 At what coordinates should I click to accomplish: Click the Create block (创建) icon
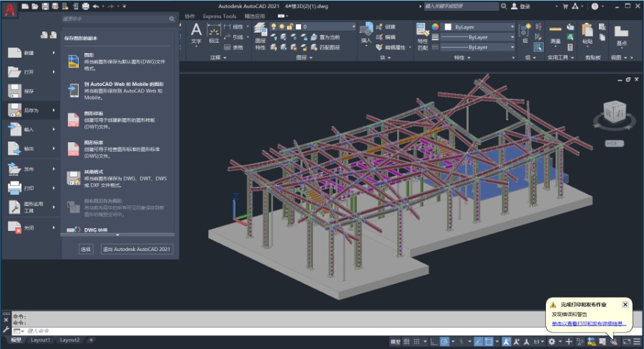[x=379, y=26]
